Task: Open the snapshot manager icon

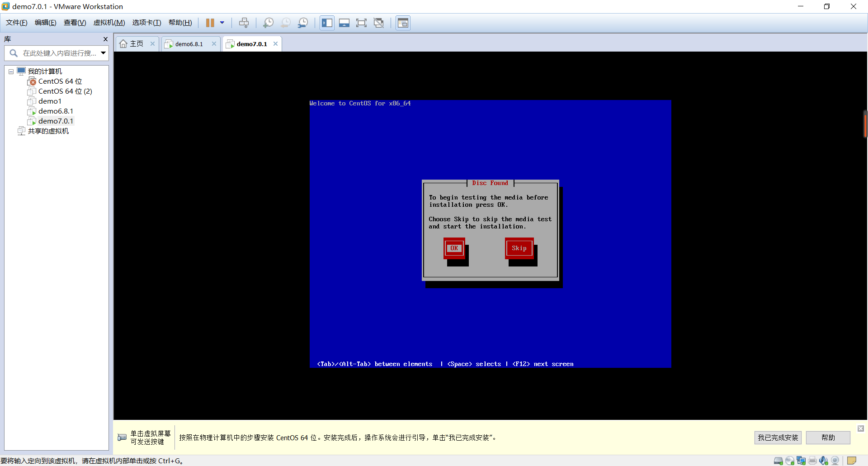Action: [303, 23]
